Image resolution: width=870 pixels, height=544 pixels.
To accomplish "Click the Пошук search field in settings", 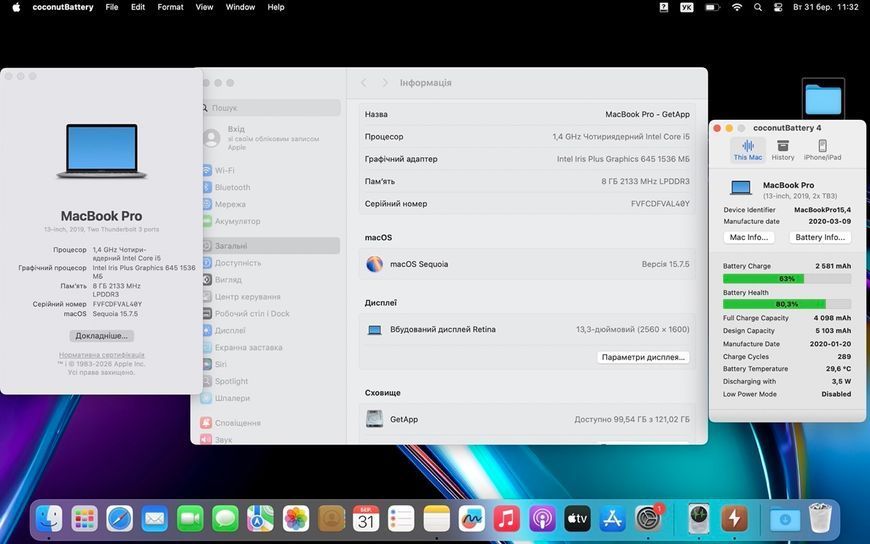I will 272,108.
